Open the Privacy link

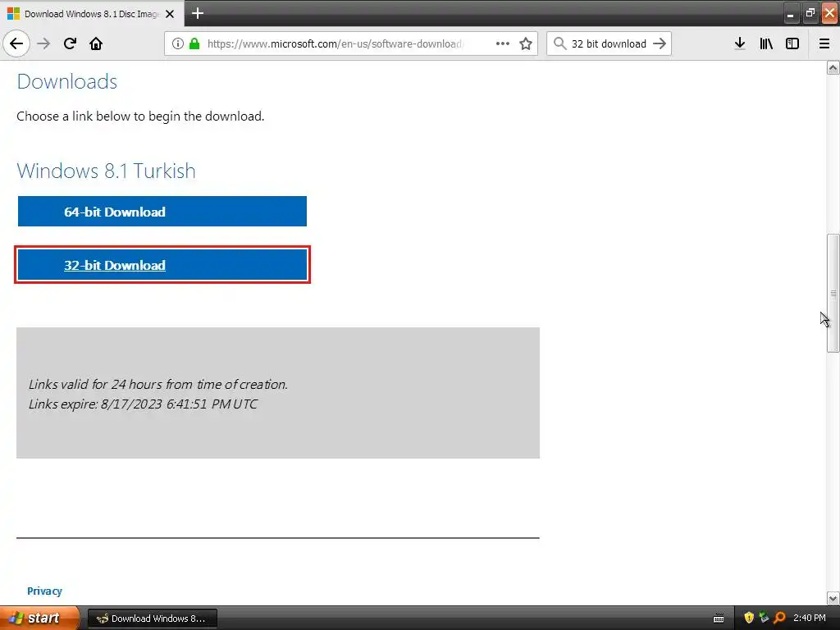tap(44, 591)
